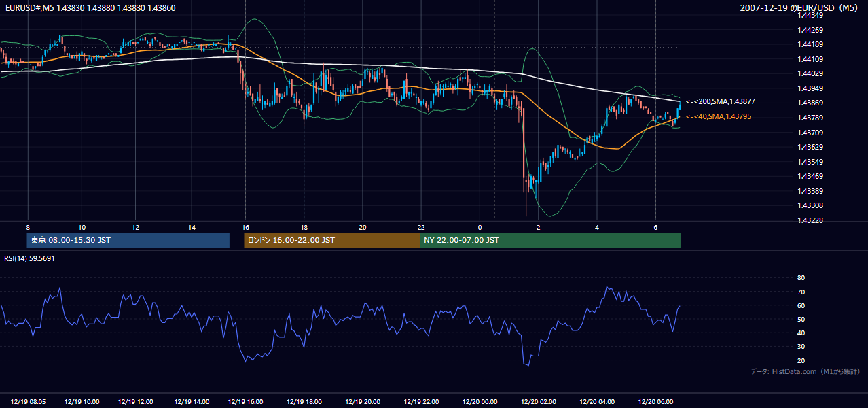Viewport: 868px width, 408px height.
Task: Click the hour label 10 on time axis
Action: point(82,227)
